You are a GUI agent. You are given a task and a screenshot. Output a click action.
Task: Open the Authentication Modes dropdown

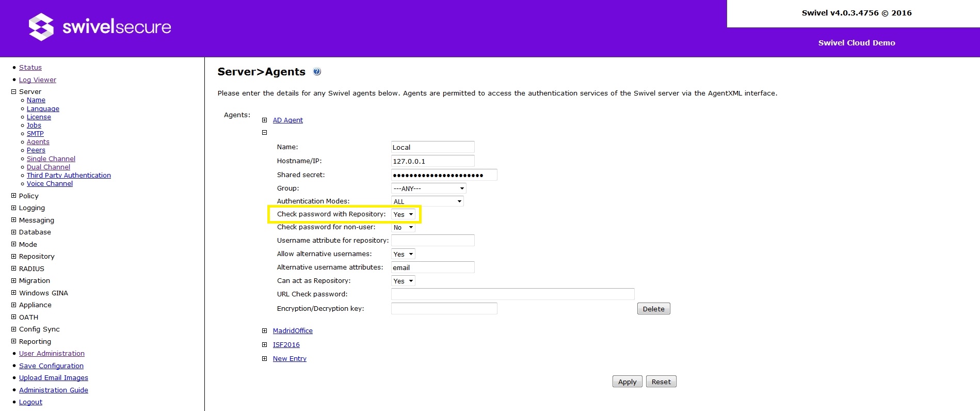tap(427, 201)
